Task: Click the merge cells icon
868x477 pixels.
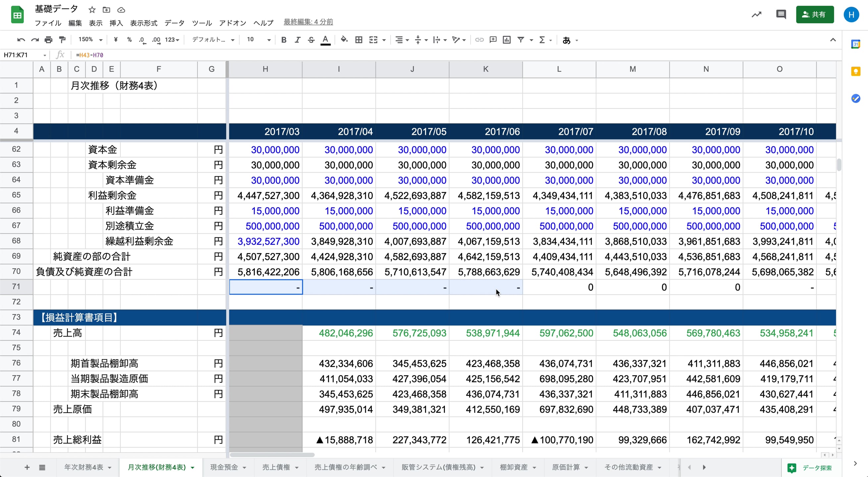Action: coord(373,40)
